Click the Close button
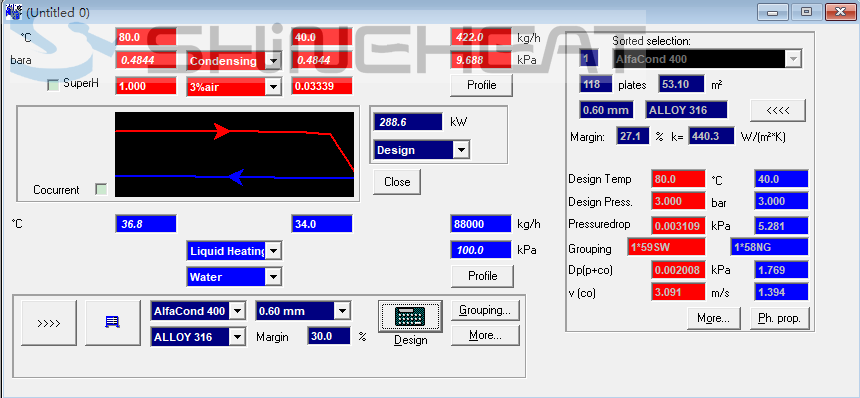Viewport: 860px width, 398px height. tap(397, 182)
